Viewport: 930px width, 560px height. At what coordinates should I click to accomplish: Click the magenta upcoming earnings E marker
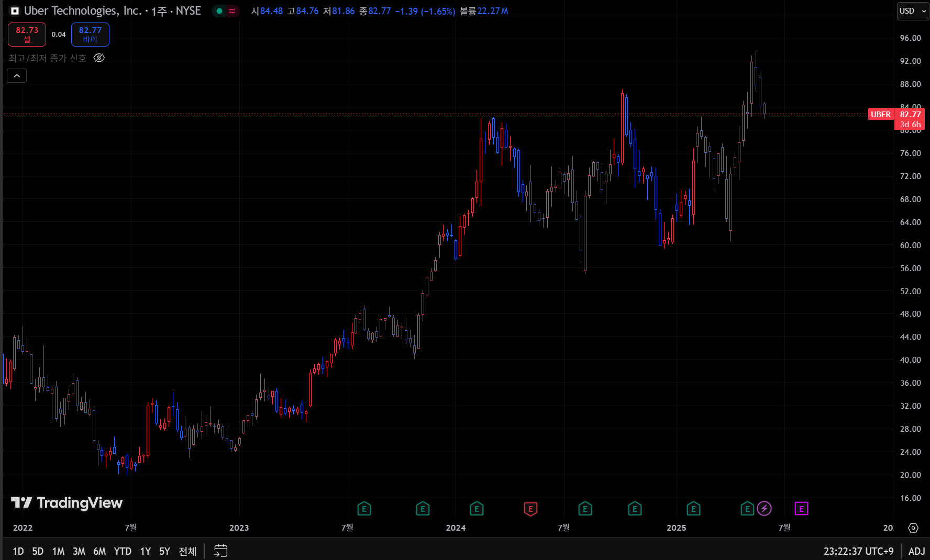[801, 508]
